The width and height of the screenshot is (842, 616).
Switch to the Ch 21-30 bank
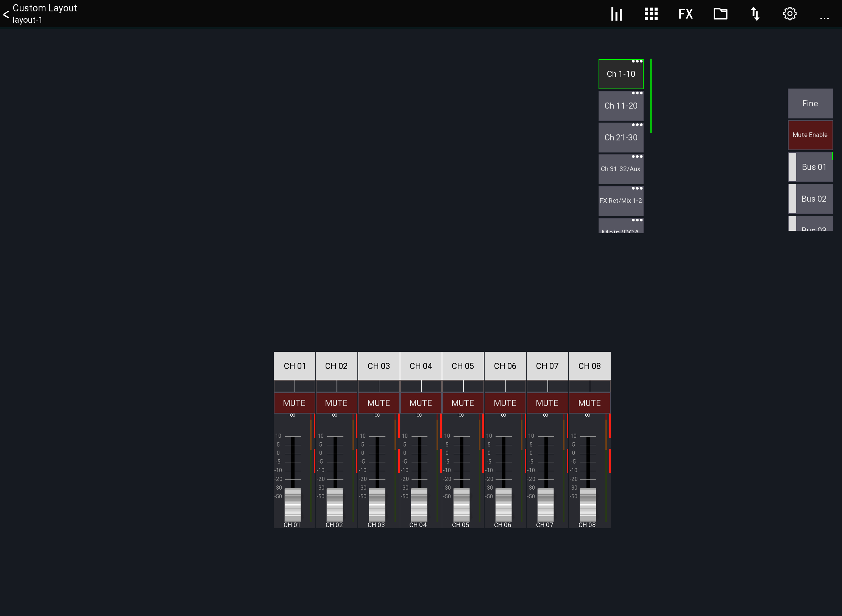click(621, 137)
